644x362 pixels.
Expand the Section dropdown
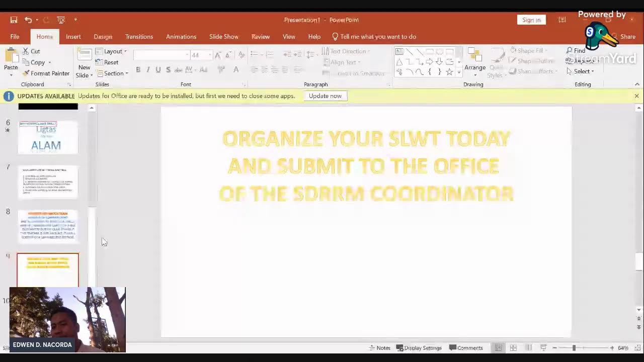point(112,73)
